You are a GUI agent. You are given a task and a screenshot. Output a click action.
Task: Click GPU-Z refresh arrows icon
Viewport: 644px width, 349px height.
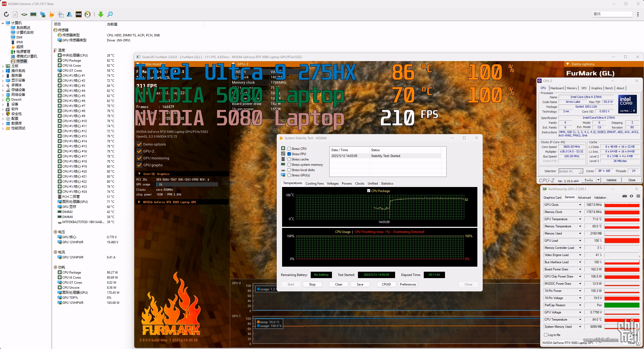[x=632, y=196]
